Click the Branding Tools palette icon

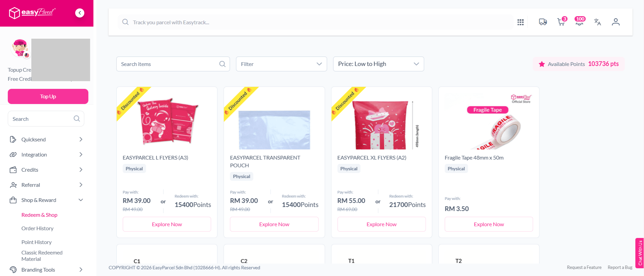[13, 270]
